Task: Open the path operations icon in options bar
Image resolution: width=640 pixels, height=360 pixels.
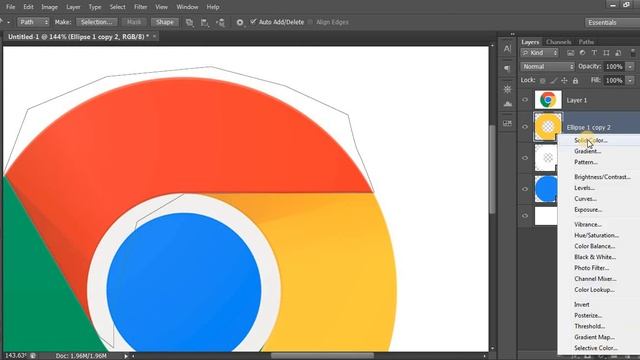Action: [x=189, y=22]
